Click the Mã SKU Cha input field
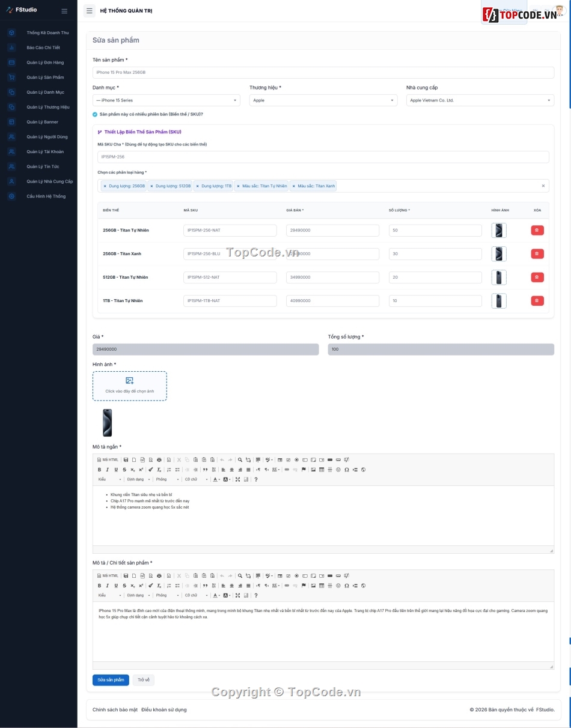The image size is (571, 728). [323, 157]
